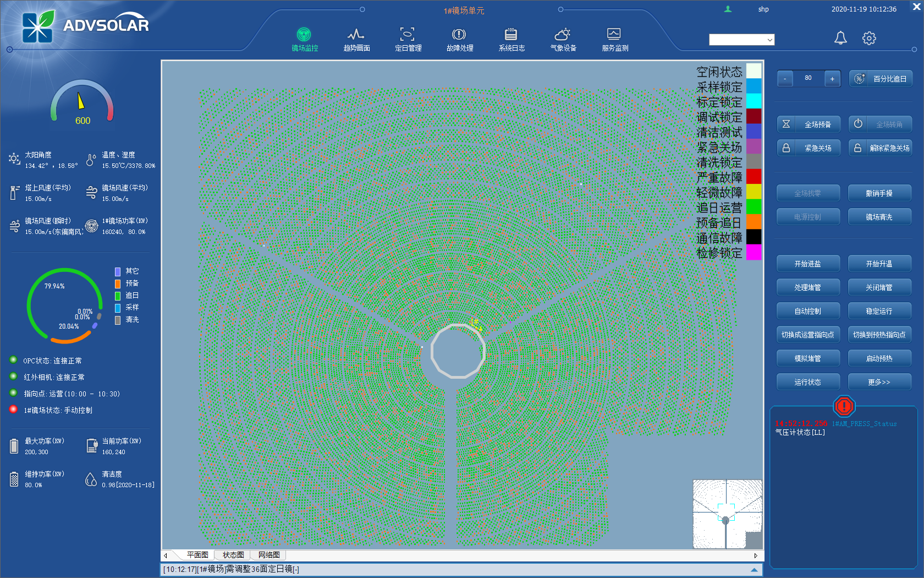The image size is (924, 578).
Task: Open the 趋势画面 trend chart icon
Action: click(356, 35)
